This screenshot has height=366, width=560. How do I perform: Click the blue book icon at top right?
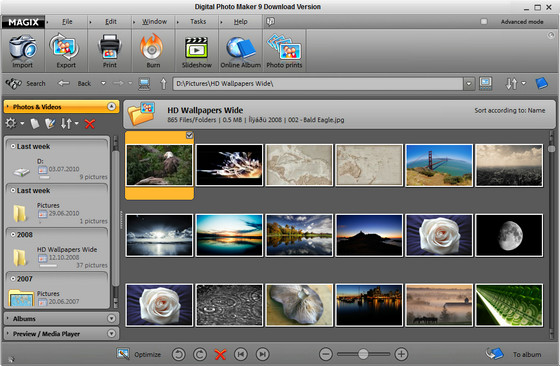(542, 83)
